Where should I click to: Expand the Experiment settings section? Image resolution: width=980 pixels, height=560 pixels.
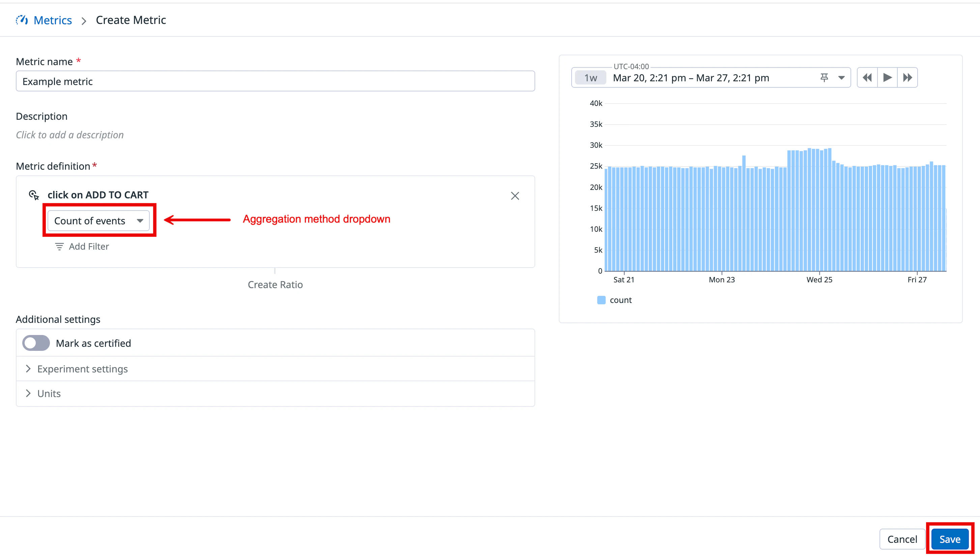tap(82, 369)
